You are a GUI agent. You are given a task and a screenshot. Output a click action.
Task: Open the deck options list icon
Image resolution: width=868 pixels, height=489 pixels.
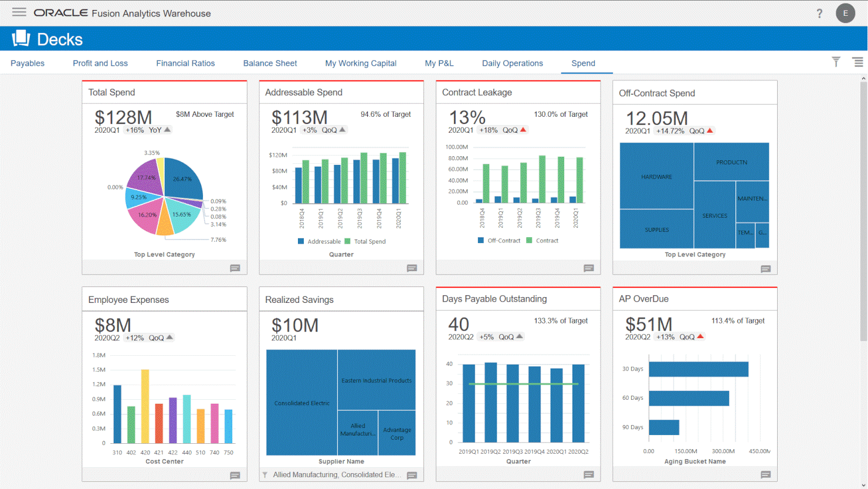click(x=857, y=62)
